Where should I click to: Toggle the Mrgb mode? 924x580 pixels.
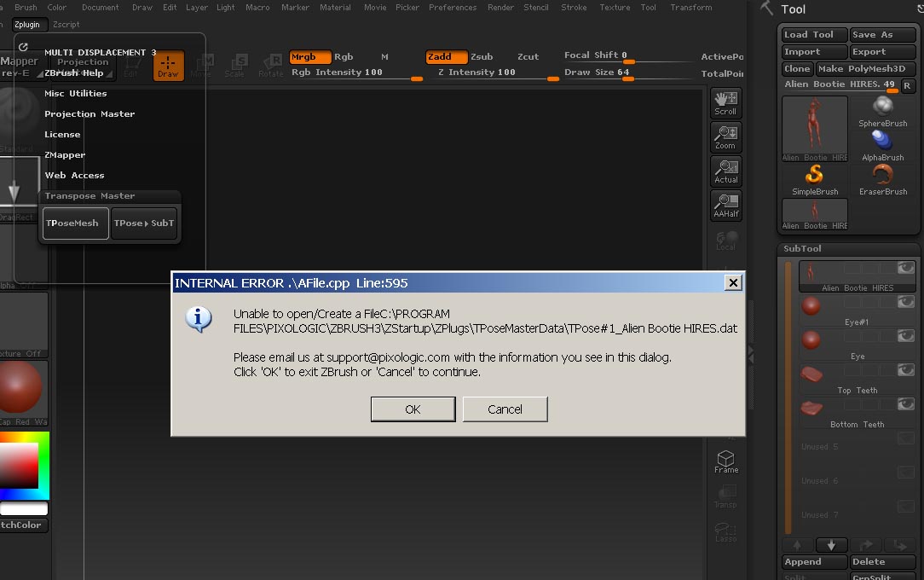coord(310,57)
